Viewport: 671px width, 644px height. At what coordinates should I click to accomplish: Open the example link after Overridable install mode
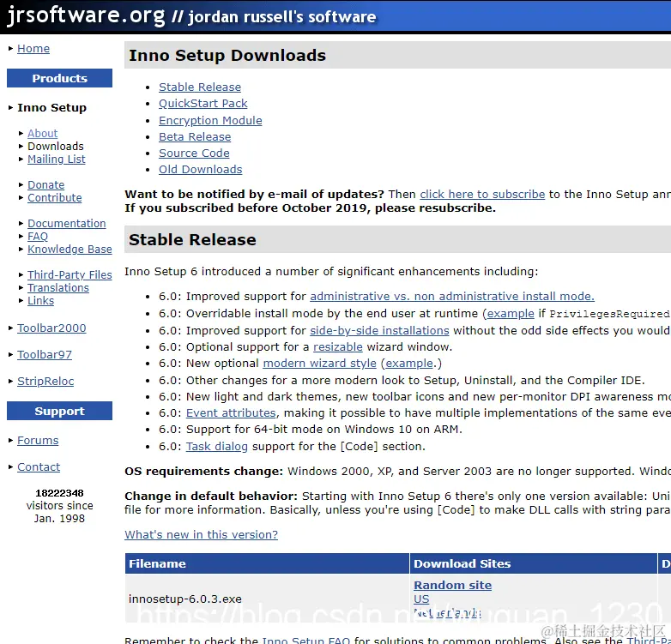pyautogui.click(x=511, y=314)
